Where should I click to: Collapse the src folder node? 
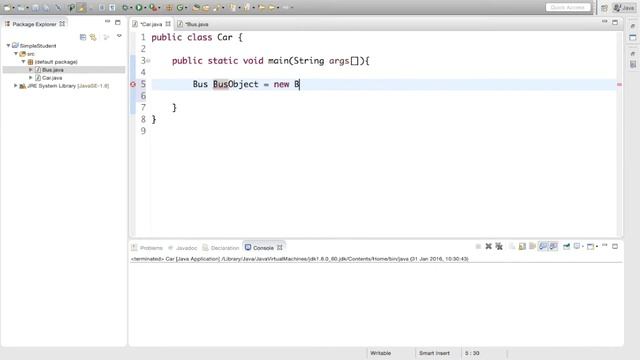click(x=16, y=53)
